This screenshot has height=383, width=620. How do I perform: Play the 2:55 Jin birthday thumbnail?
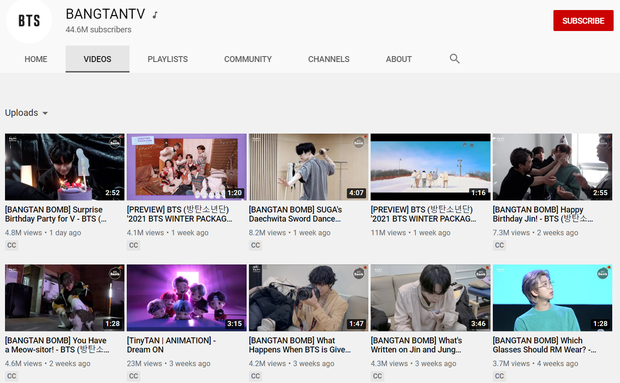(552, 167)
